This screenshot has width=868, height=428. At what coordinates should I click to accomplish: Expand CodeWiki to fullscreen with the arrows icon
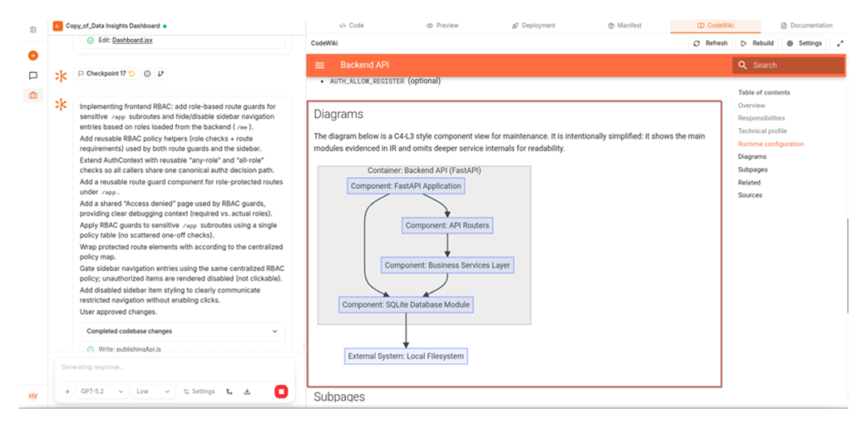840,43
